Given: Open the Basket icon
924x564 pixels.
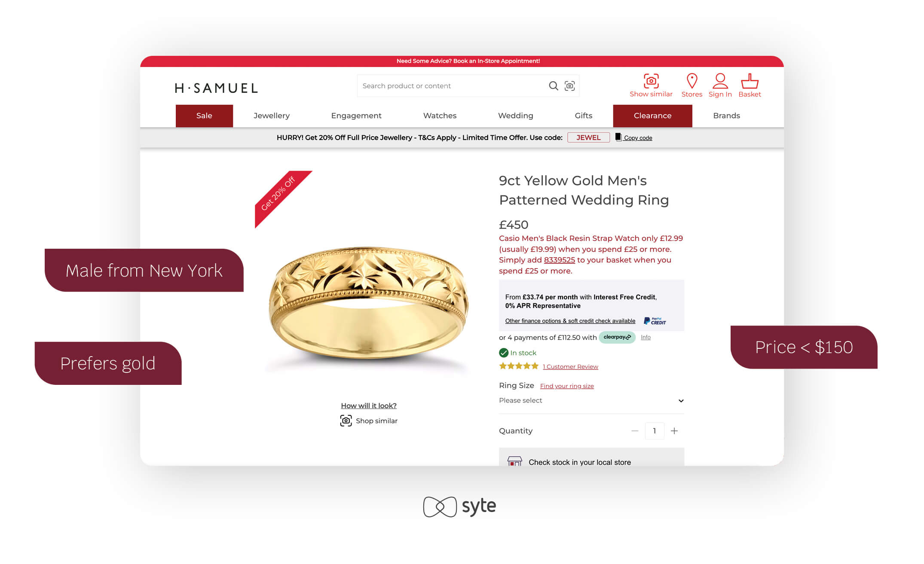Looking at the screenshot, I should pos(749,81).
